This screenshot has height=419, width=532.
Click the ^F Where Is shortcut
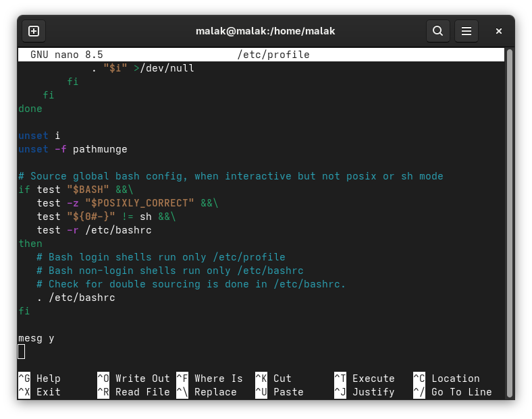pos(209,379)
